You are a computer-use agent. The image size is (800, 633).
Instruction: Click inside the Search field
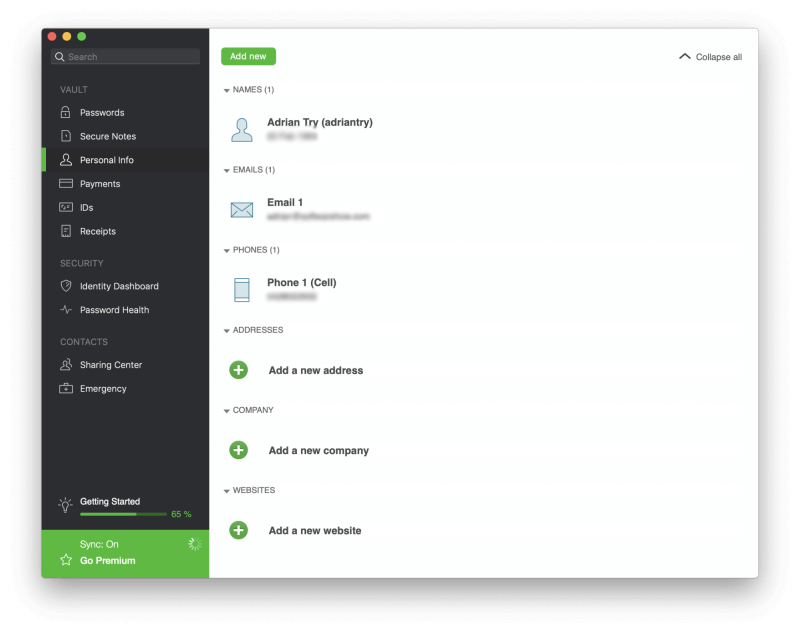tap(125, 57)
